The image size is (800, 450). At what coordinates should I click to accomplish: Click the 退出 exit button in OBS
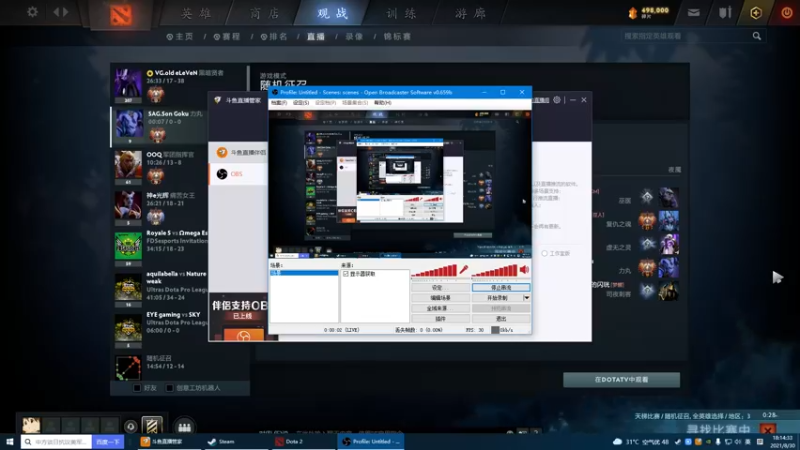point(501,319)
